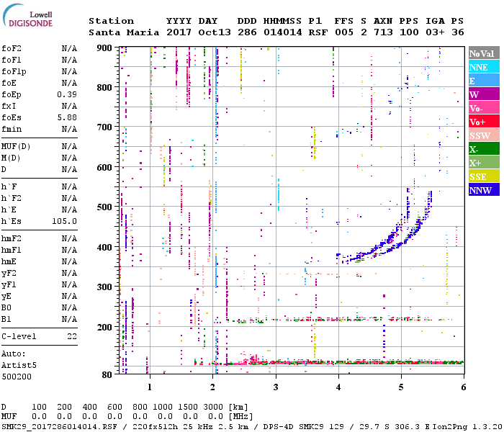Click the frequency axis label 3
This screenshot has height=432, width=504.
pos(276,387)
